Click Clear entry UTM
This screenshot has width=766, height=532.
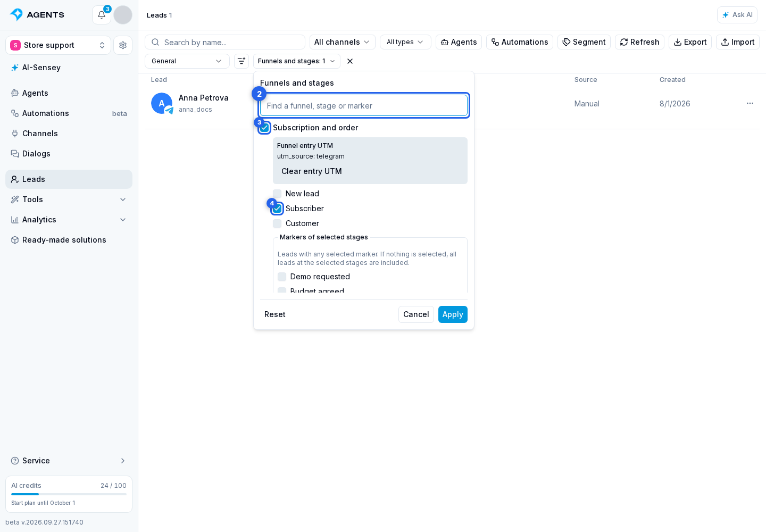[312, 171]
